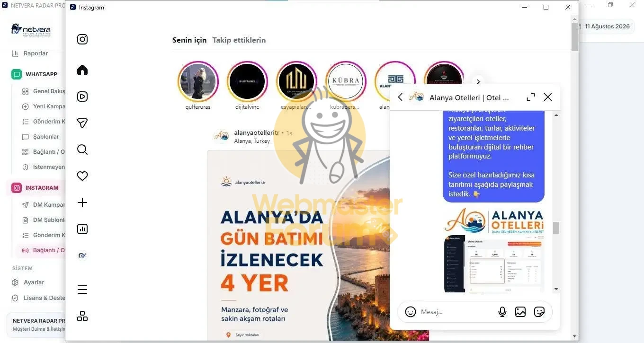Image resolution: width=644 pixels, height=343 pixels.
Task: Open alanyaotelleritr post username link
Action: (257, 133)
